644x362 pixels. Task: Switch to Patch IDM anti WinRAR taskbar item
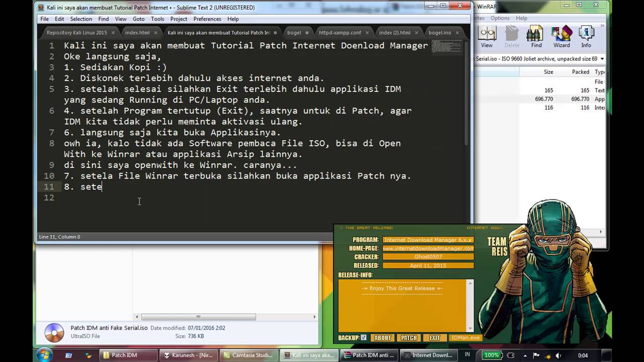(369, 355)
